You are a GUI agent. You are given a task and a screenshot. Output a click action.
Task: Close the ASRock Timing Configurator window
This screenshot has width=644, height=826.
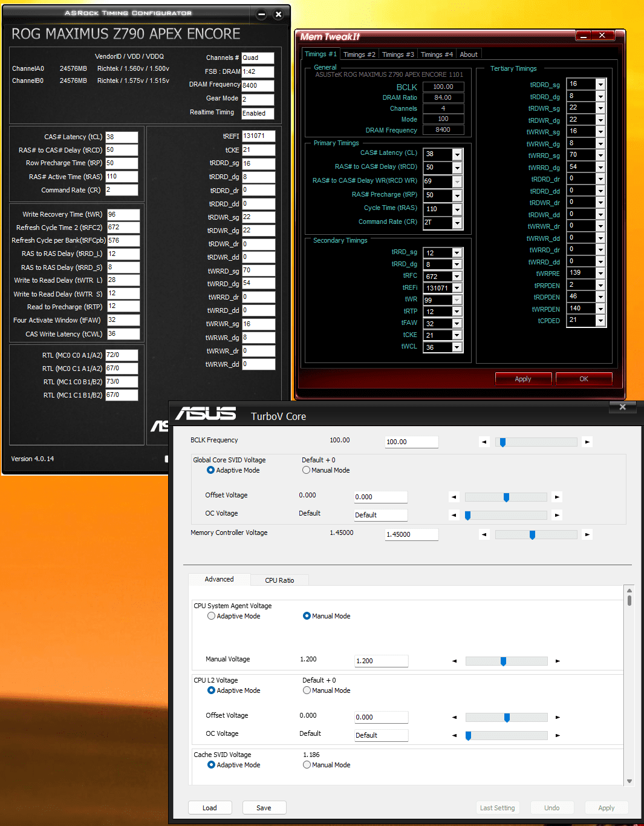coord(278,15)
